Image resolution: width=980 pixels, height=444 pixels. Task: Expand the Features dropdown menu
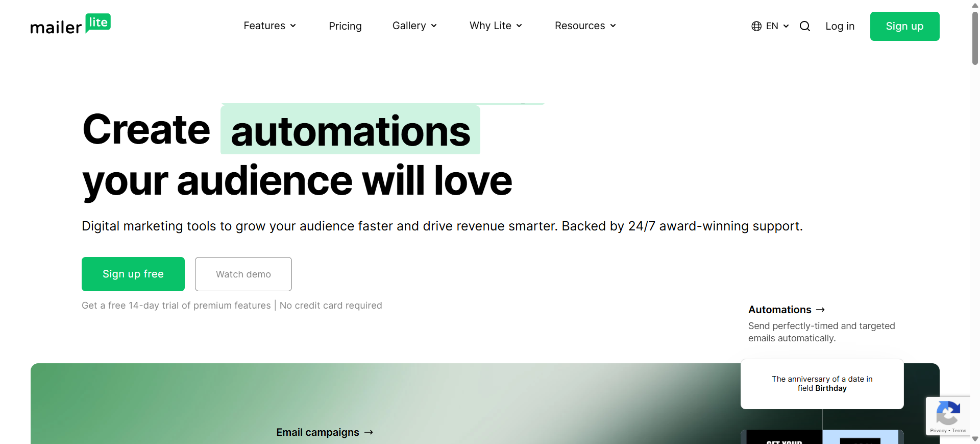tap(269, 26)
